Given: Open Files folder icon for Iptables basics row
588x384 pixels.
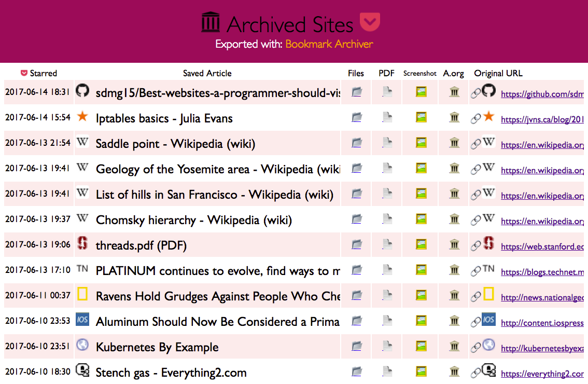Looking at the screenshot, I should (x=356, y=117).
